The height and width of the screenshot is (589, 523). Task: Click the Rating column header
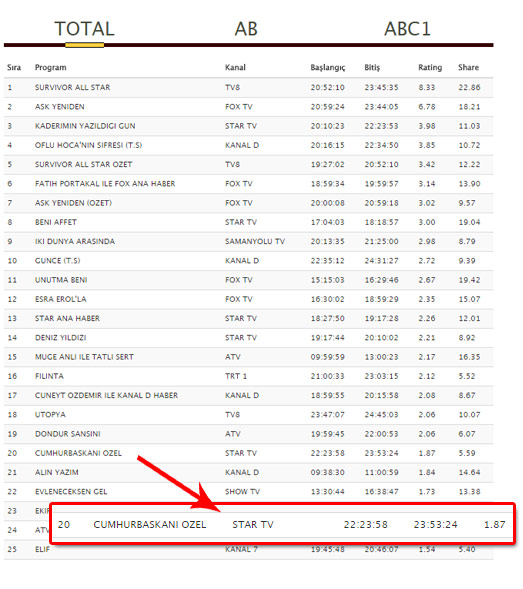click(430, 68)
